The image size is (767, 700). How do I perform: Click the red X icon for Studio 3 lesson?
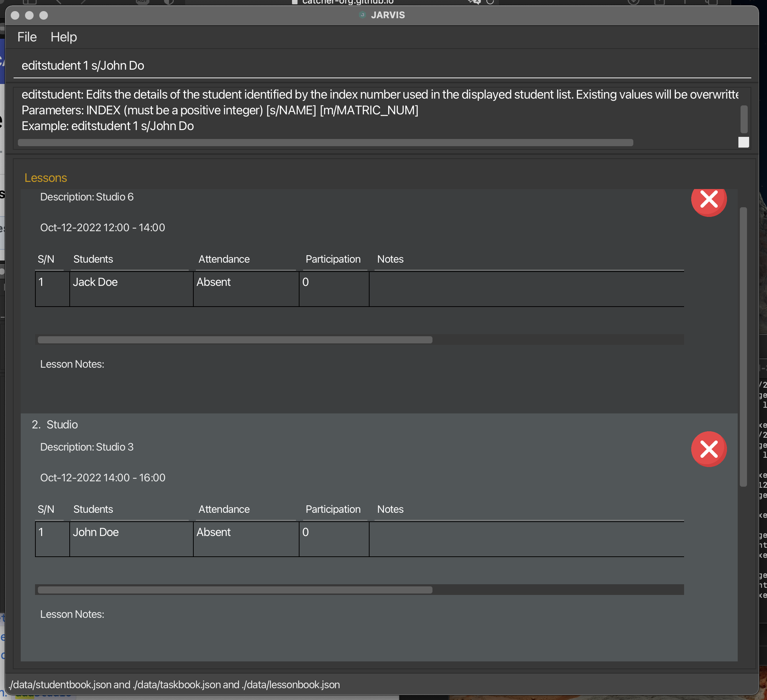(708, 449)
